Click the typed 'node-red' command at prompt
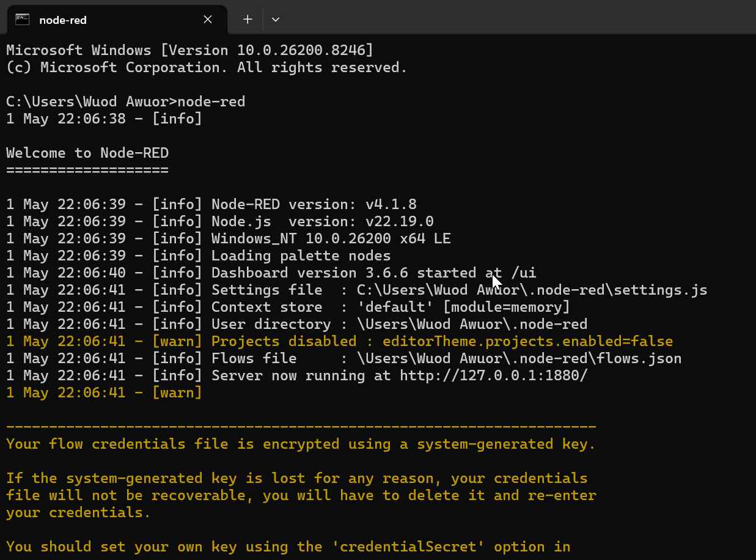756x560 pixels. click(x=211, y=101)
